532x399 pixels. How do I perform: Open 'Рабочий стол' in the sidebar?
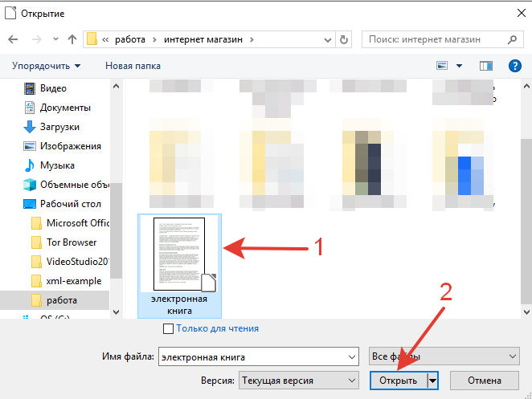[70, 204]
